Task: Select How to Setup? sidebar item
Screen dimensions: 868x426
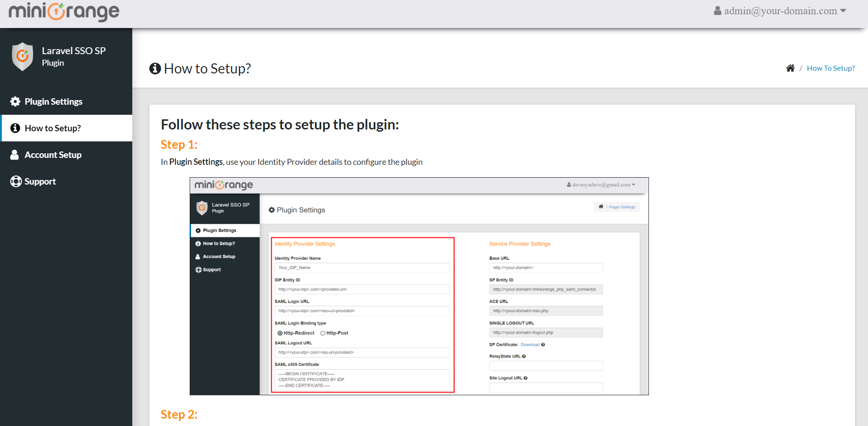Action: 66,128
